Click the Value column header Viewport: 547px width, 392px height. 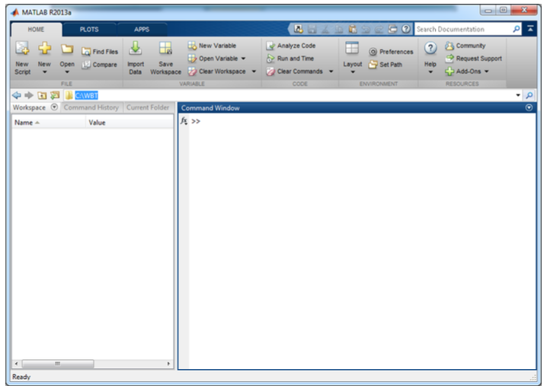(x=130, y=123)
